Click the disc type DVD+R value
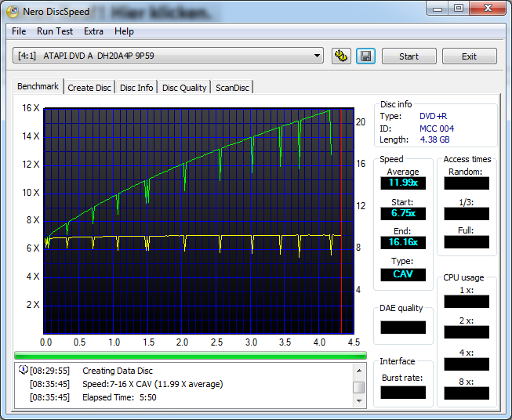 pyautogui.click(x=433, y=116)
